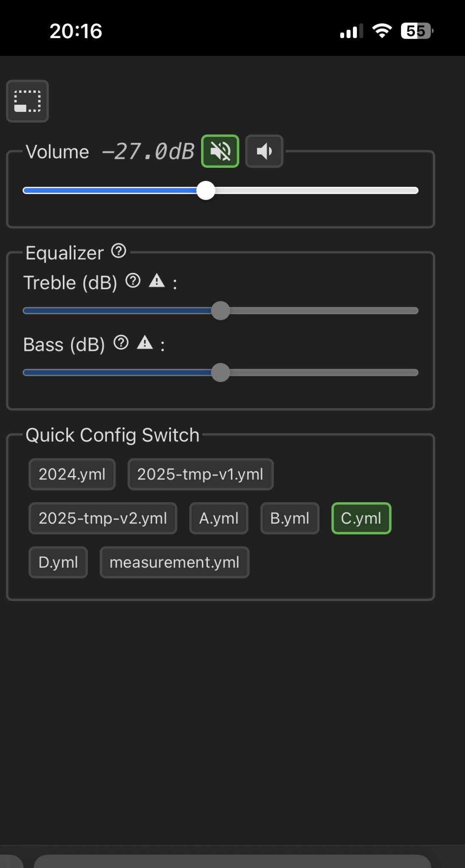Screen dimensions: 465x868
Task: Open the Equalizer help question icon
Action: click(x=119, y=251)
